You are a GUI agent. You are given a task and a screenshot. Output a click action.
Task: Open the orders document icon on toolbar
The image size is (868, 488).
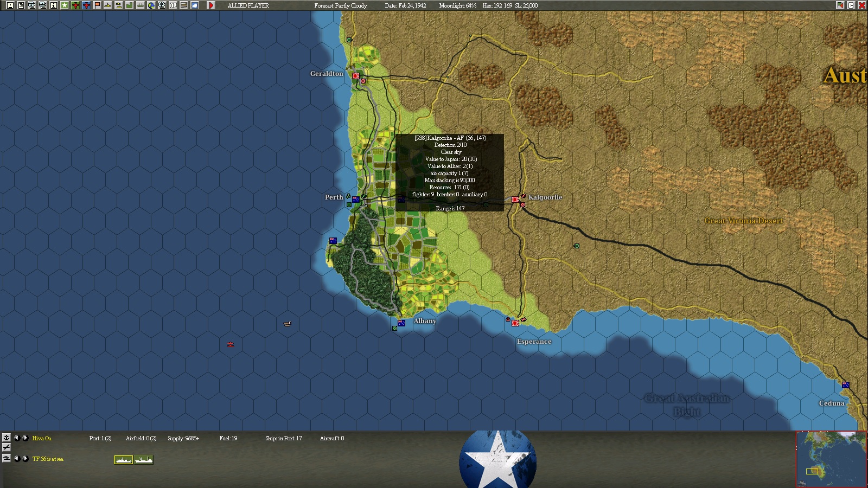[x=21, y=5]
